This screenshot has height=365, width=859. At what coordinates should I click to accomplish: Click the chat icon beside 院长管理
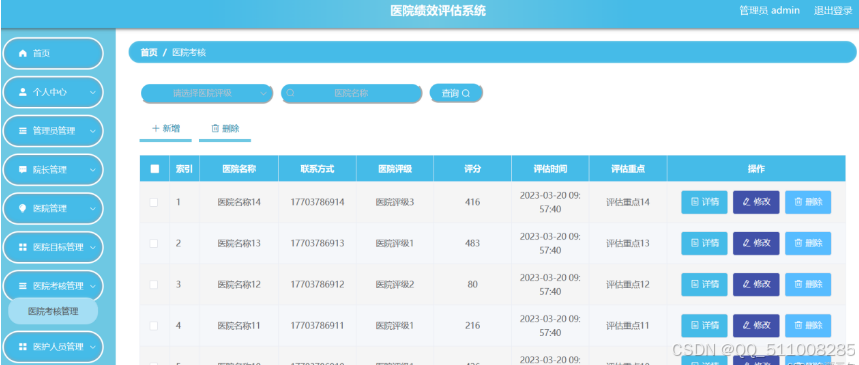point(22,169)
